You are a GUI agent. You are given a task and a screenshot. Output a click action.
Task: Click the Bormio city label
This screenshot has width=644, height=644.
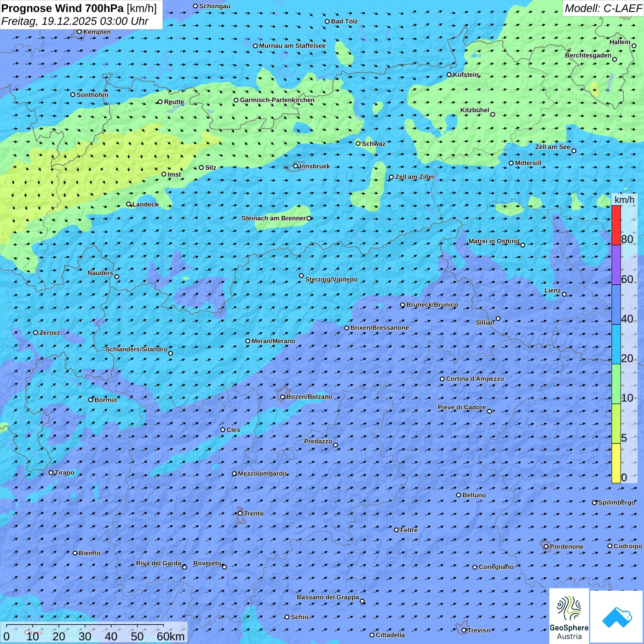tap(106, 400)
